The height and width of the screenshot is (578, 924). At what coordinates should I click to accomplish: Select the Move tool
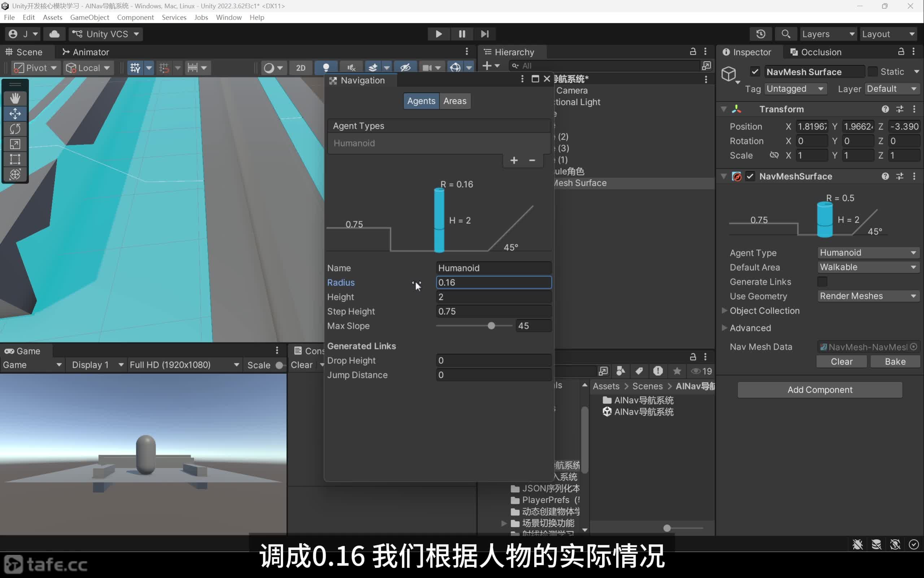coord(15,113)
